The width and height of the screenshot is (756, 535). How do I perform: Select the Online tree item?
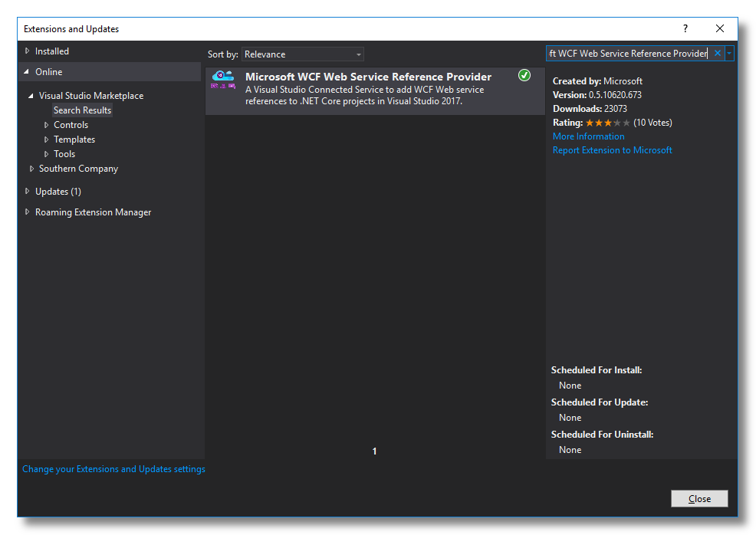(x=49, y=72)
